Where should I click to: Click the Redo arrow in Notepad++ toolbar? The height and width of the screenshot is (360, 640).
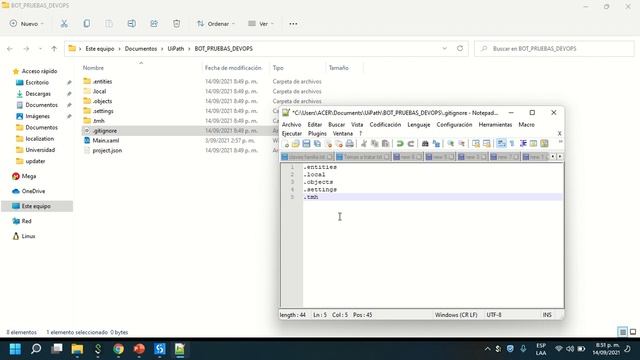411,144
